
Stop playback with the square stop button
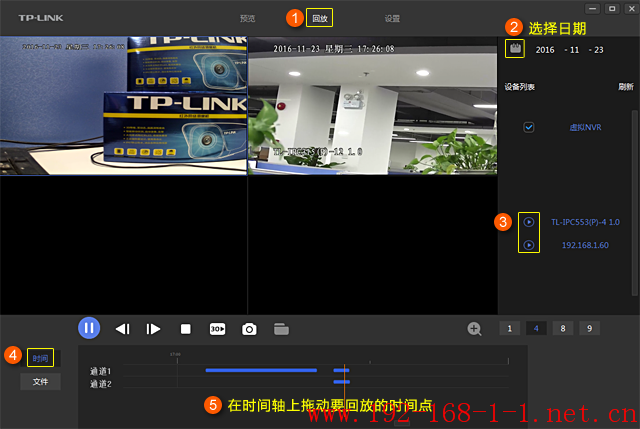point(186,329)
